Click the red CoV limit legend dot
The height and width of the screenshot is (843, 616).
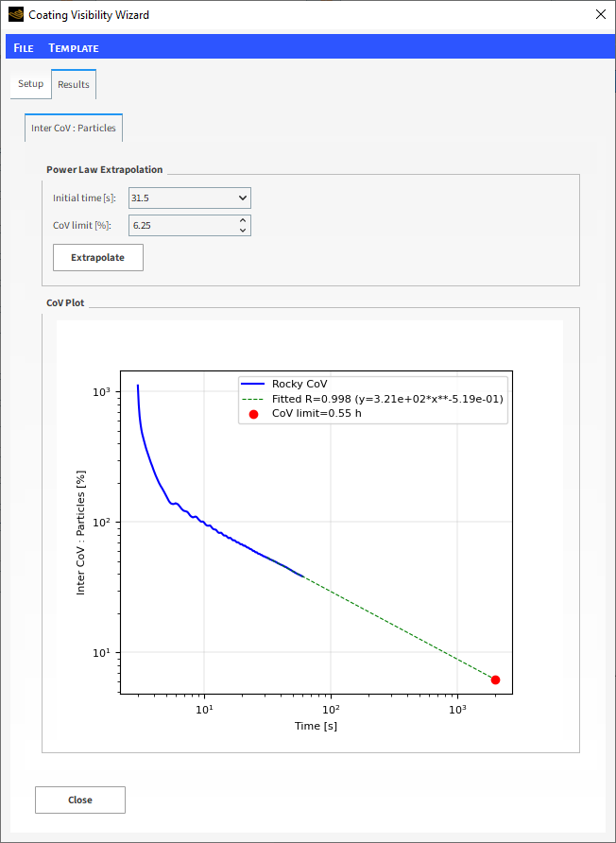tap(253, 415)
